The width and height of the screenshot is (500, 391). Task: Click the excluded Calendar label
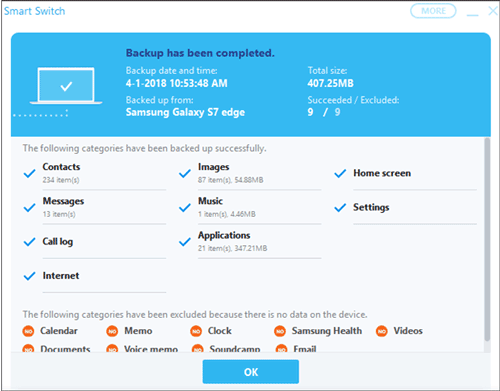coord(59,331)
